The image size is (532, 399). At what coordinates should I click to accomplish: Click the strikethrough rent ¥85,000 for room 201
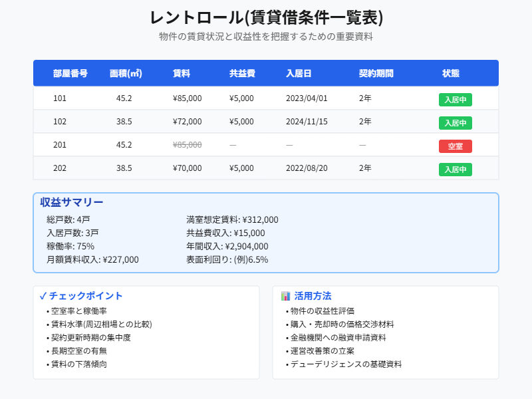187,145
